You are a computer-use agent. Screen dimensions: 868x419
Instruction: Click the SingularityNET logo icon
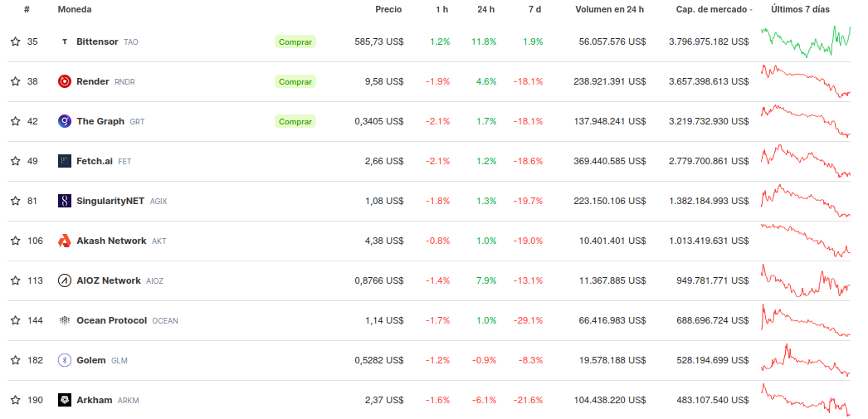pos(65,201)
